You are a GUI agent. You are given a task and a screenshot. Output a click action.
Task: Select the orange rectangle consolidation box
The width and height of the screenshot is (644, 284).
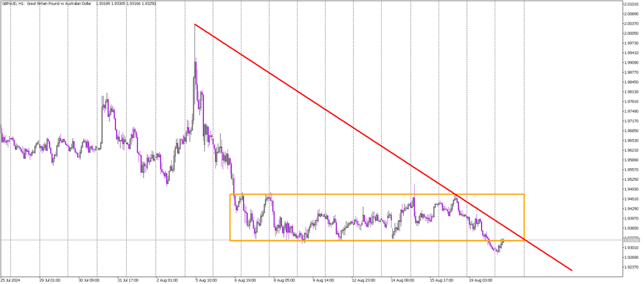pos(377,217)
